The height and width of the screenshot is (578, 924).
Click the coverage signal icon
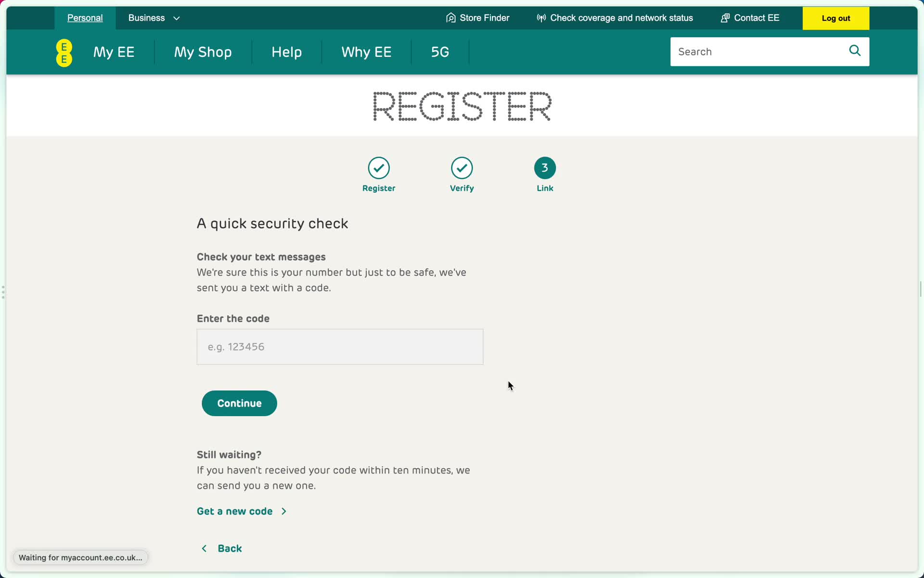click(x=541, y=18)
